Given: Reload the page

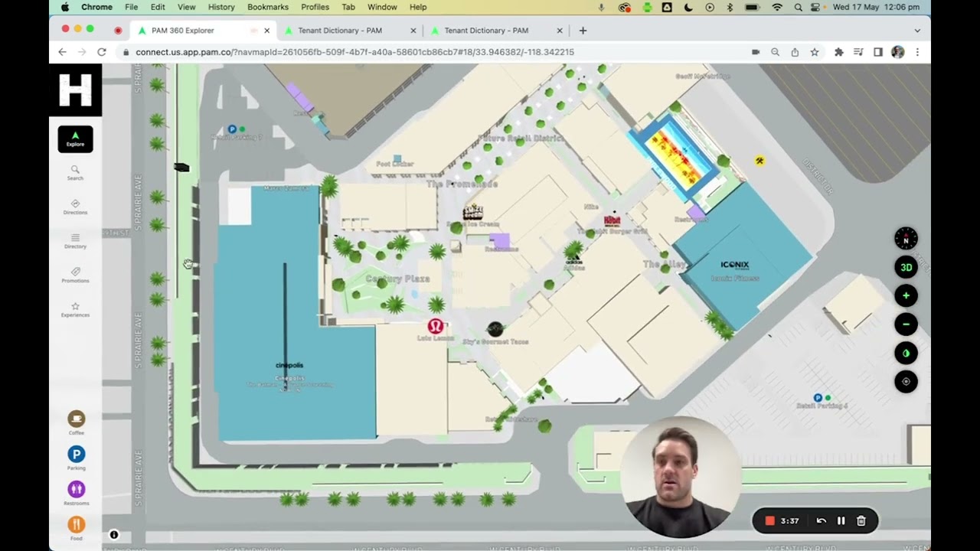Looking at the screenshot, I should click(x=101, y=52).
